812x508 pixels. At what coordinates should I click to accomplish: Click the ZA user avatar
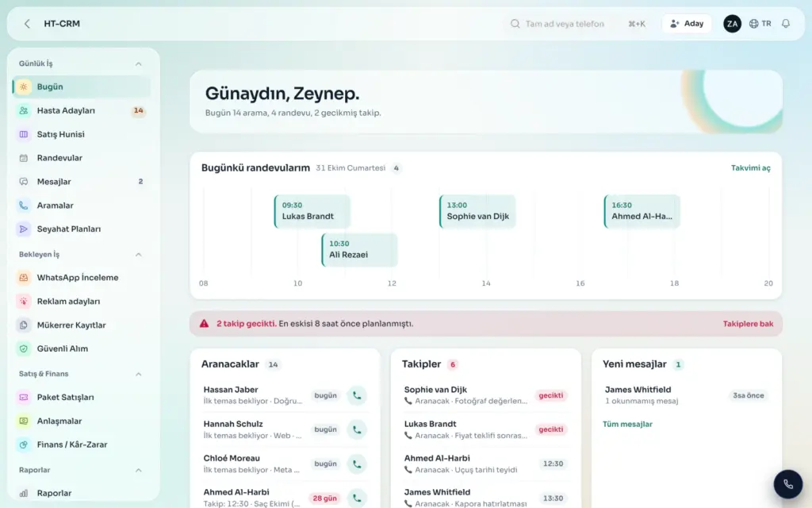click(732, 24)
